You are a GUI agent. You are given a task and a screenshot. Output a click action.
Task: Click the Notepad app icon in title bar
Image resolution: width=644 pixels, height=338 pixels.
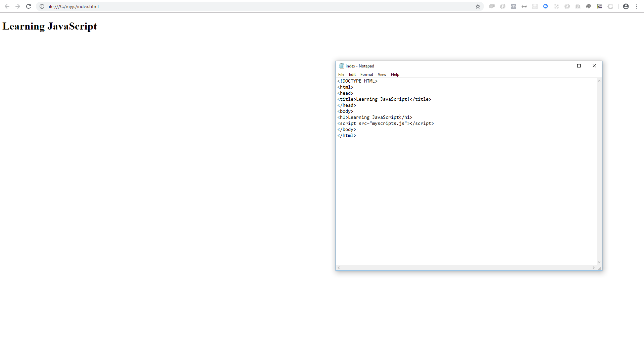341,66
